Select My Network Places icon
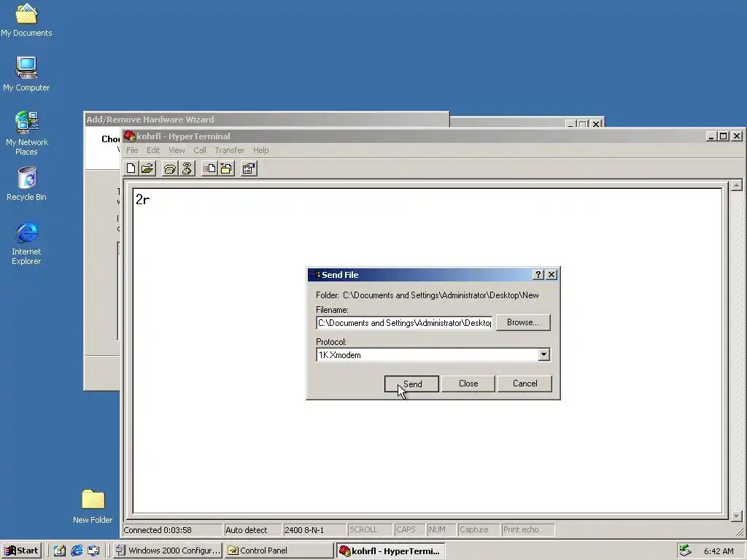747x560 pixels. [26, 133]
